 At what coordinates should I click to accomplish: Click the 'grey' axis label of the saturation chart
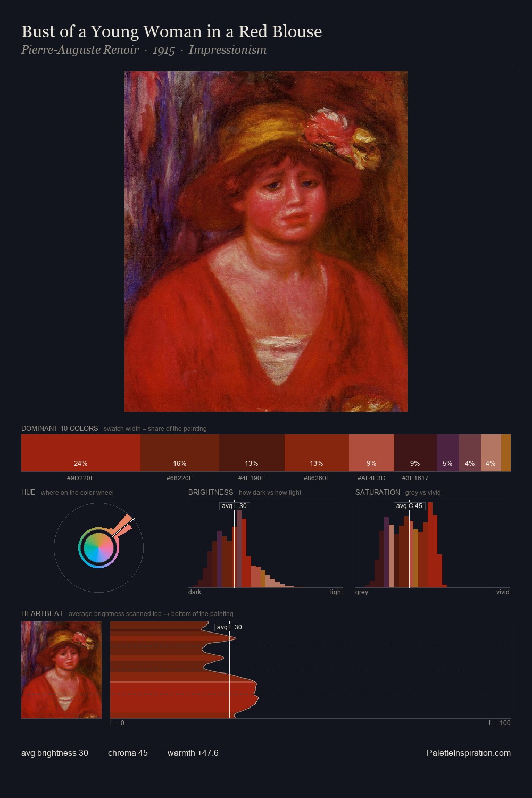[362, 592]
